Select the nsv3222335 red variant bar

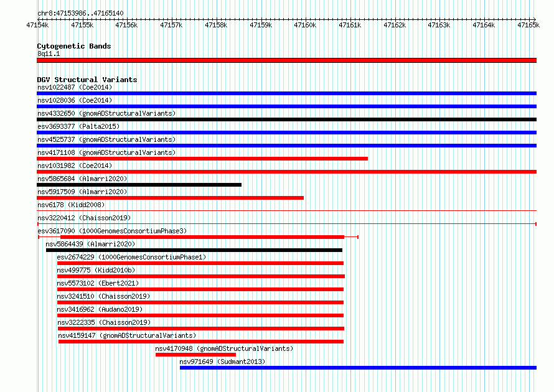(x=201, y=329)
